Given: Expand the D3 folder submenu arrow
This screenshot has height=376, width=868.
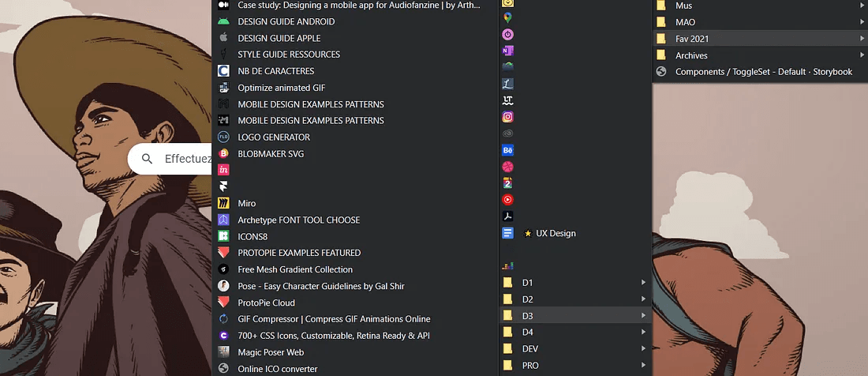Looking at the screenshot, I should (643, 316).
